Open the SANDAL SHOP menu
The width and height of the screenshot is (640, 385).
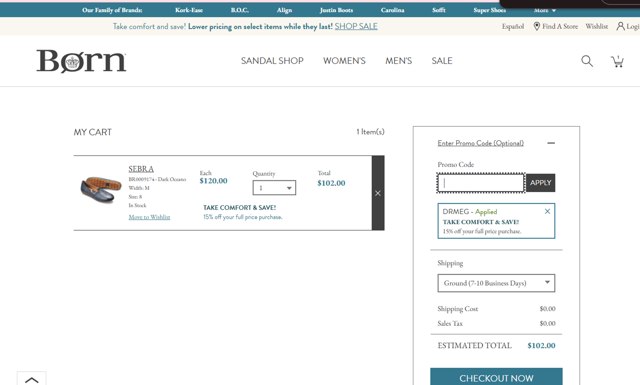[x=272, y=61]
